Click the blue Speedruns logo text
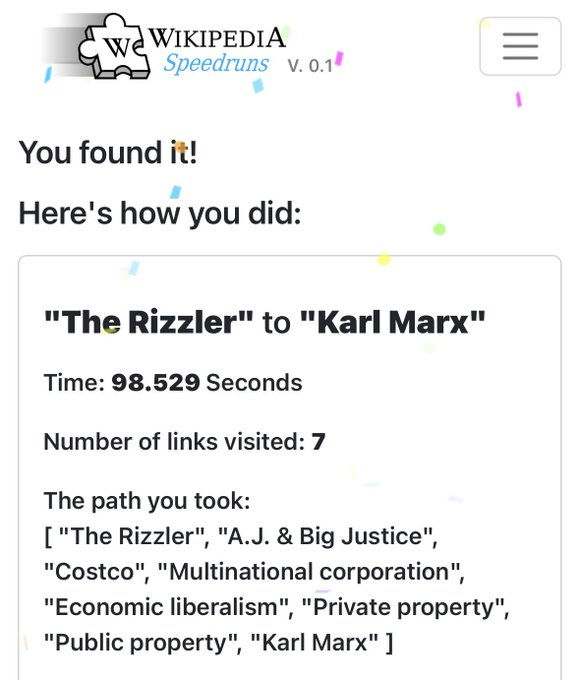580x680 pixels. 216,63
